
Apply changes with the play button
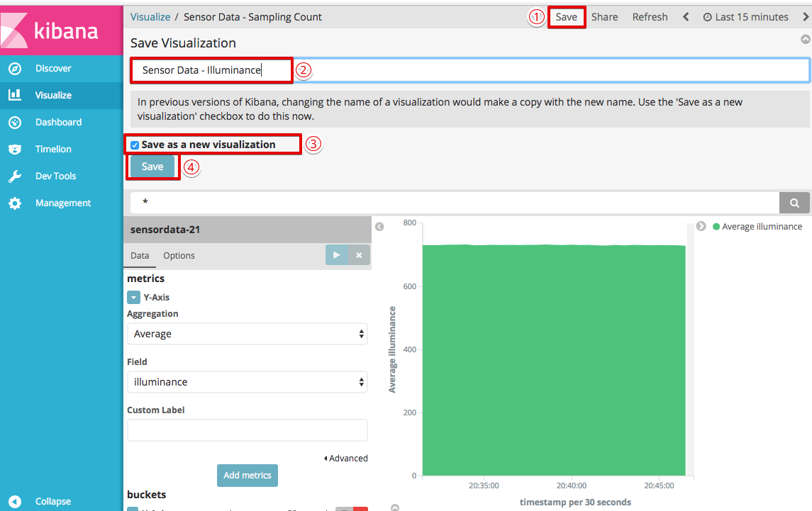pos(337,254)
